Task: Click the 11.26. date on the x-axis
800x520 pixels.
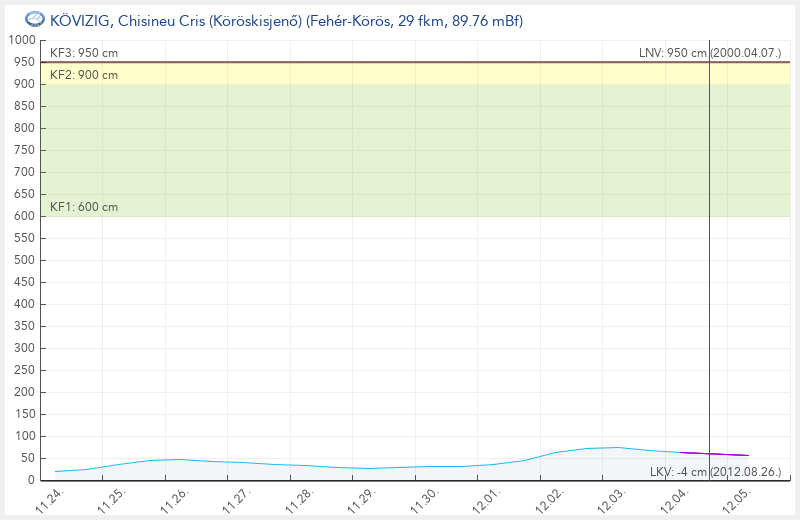Action: click(176, 500)
